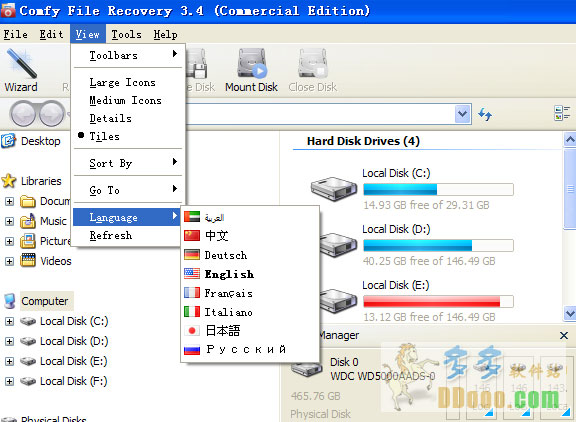Open the Tools menu

point(126,35)
